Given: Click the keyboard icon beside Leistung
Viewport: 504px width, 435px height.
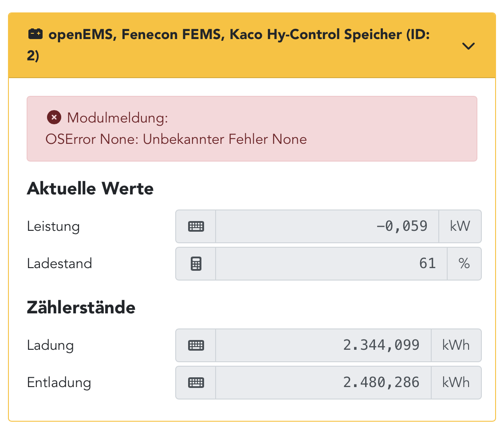Looking at the screenshot, I should [x=196, y=226].
